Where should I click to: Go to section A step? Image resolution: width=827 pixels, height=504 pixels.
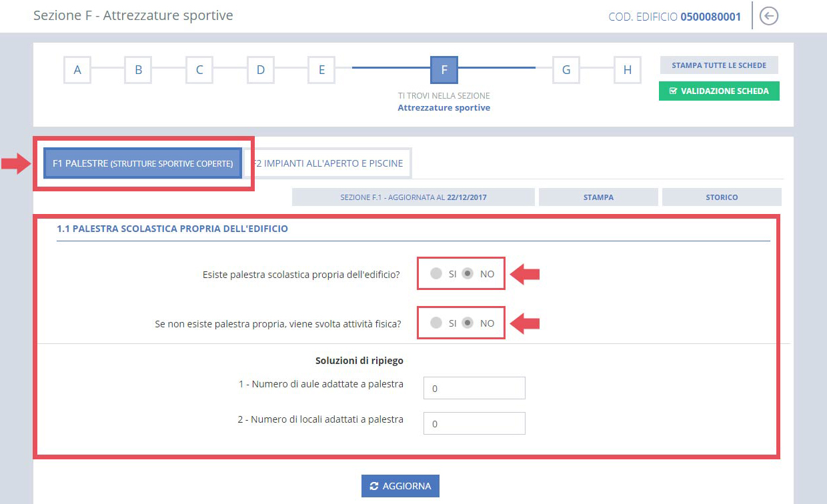77,69
